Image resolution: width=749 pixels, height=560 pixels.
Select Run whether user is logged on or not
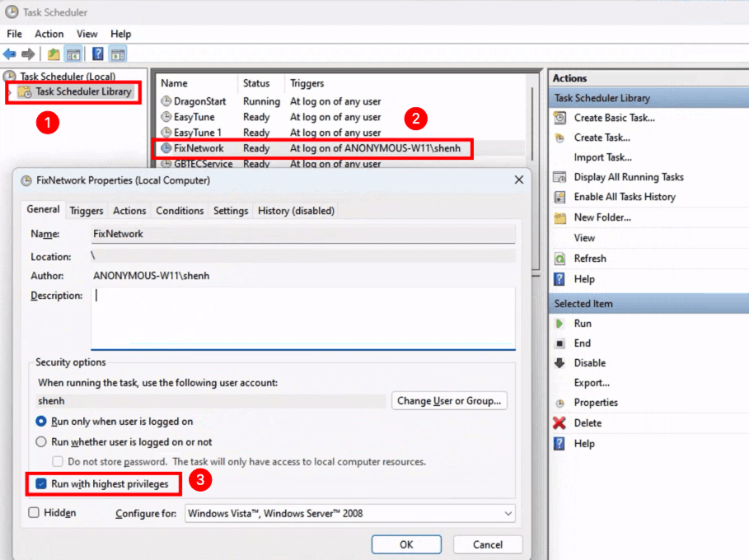coord(41,442)
